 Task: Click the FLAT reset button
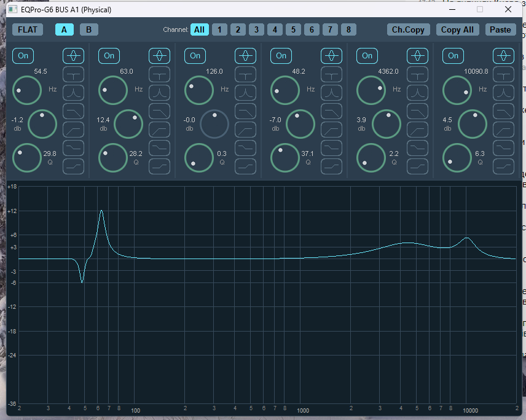point(28,29)
